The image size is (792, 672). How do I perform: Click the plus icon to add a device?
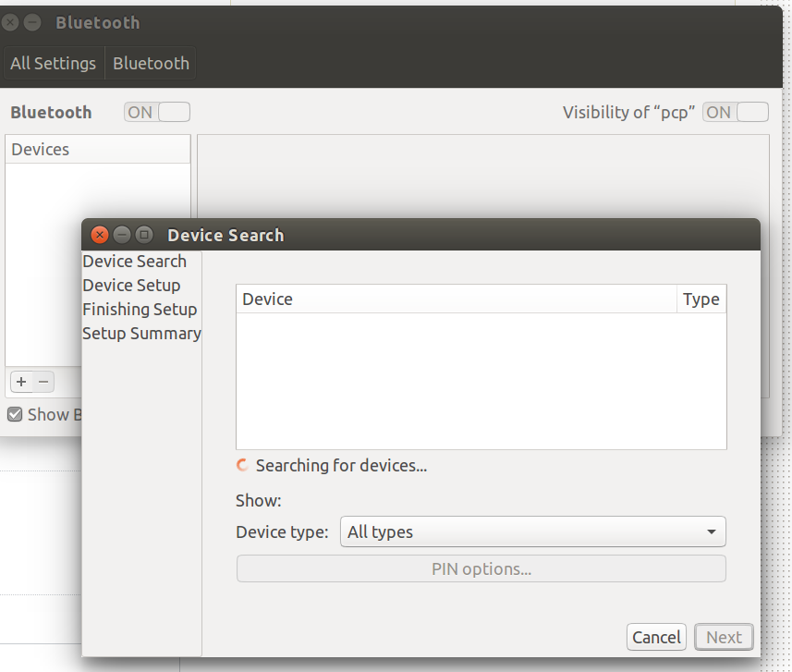(21, 382)
